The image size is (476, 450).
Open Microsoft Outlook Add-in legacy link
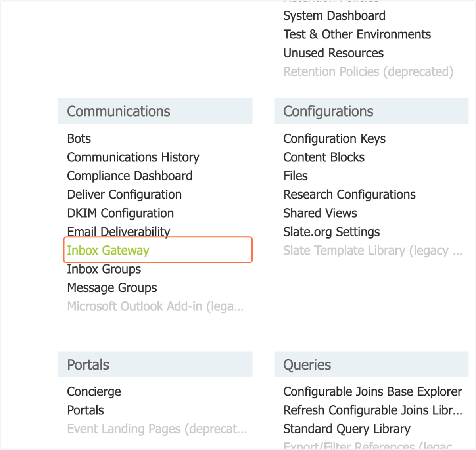[x=155, y=306]
